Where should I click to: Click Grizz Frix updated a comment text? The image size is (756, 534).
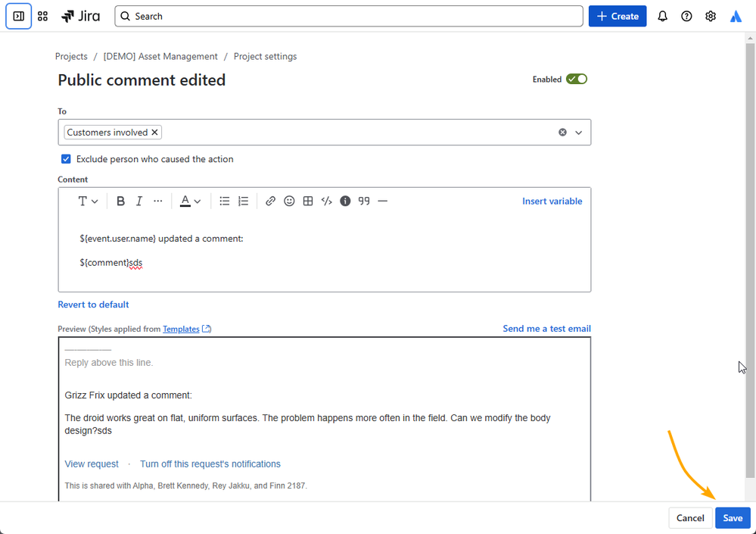(x=128, y=395)
